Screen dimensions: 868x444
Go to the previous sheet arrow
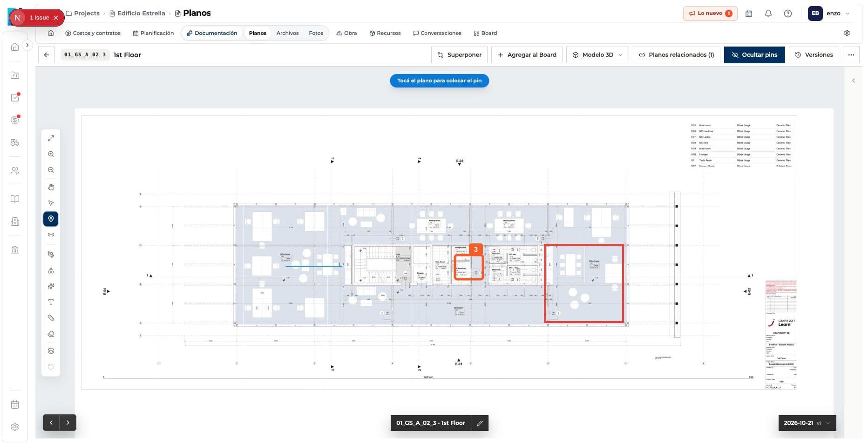click(51, 423)
